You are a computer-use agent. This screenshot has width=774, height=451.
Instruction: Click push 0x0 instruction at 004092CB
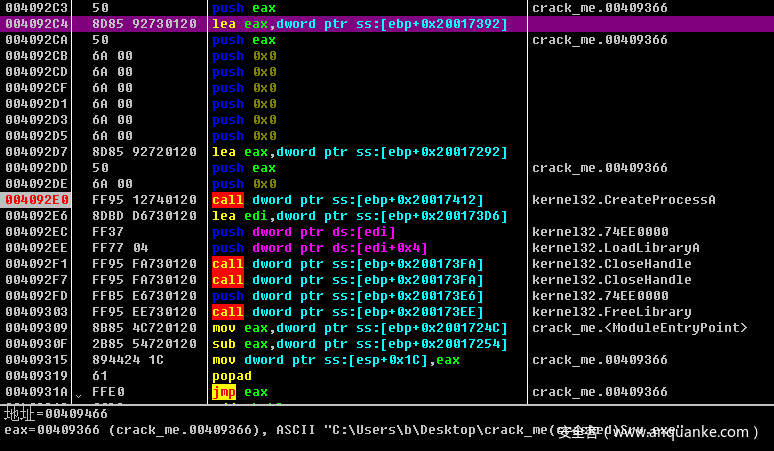(x=244, y=56)
